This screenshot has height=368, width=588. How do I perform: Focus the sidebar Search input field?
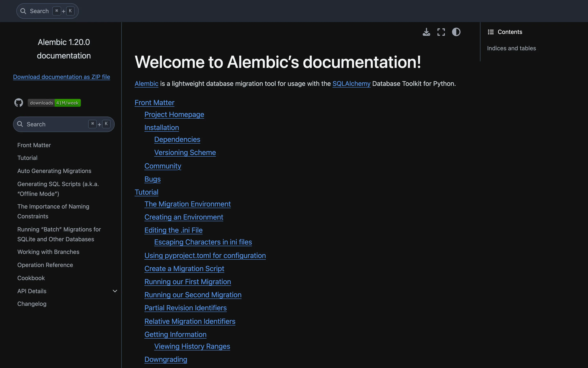[x=64, y=124]
